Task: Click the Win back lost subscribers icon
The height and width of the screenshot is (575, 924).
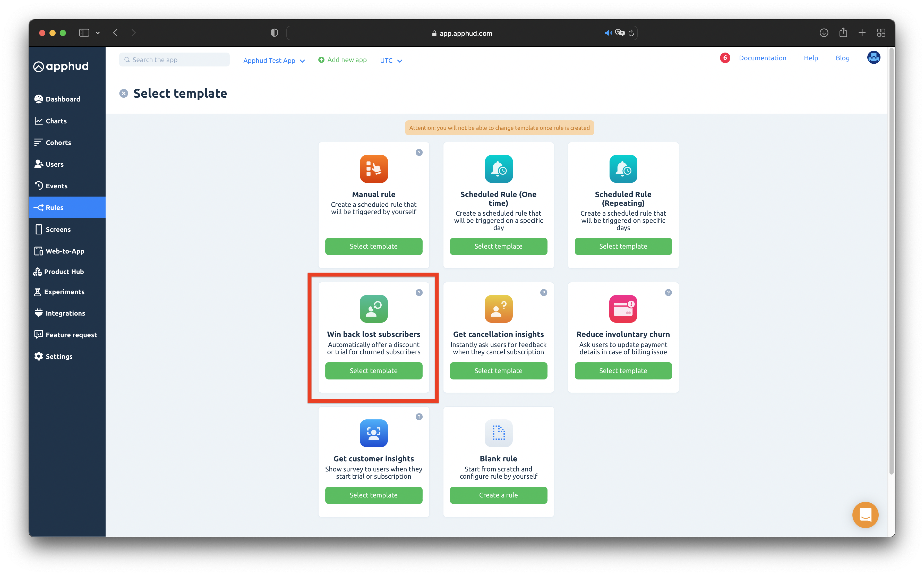Action: (374, 309)
